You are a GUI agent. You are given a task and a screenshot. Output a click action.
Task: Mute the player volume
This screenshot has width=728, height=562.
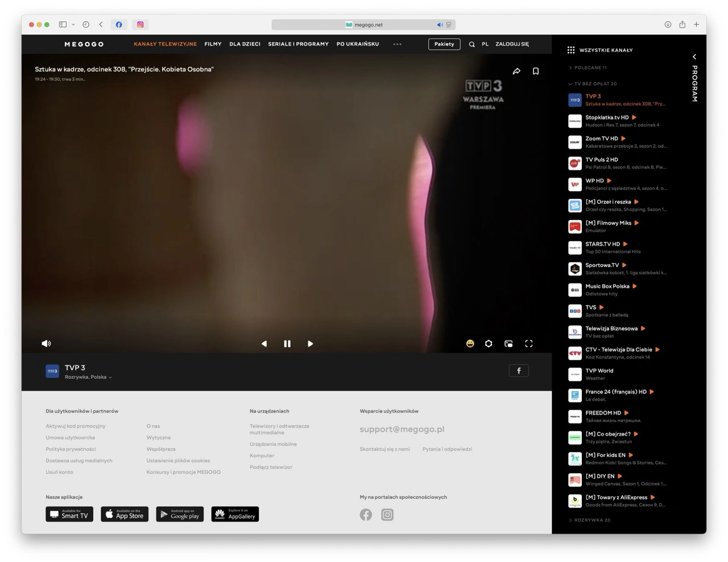47,344
